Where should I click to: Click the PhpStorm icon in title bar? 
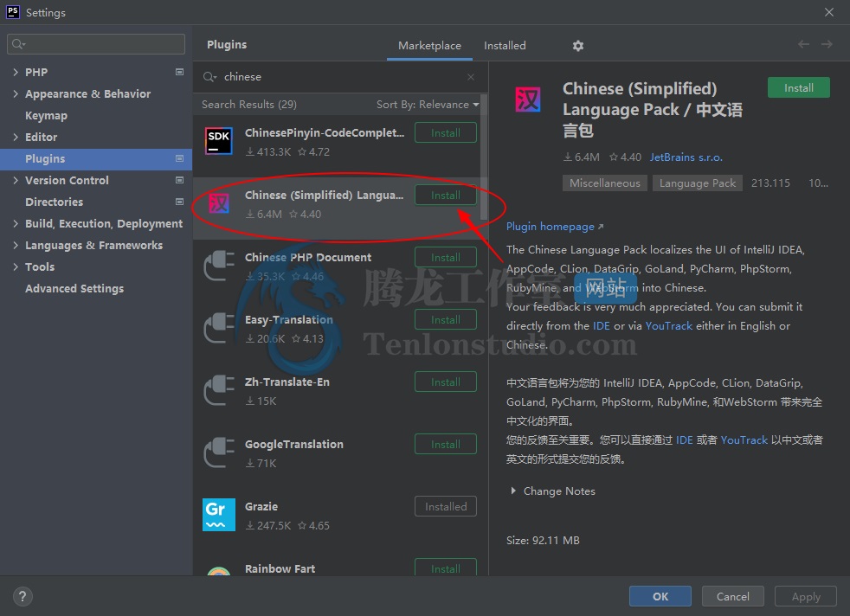(x=12, y=12)
